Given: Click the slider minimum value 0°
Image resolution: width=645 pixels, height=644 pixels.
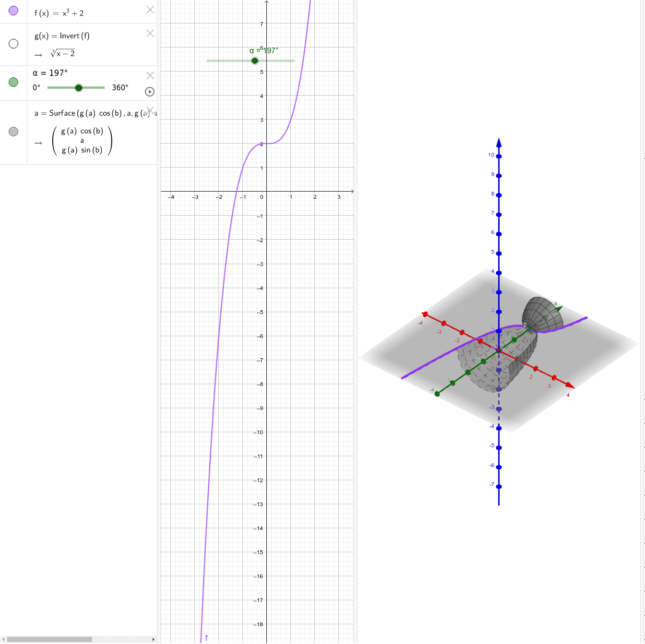Looking at the screenshot, I should 36,87.
